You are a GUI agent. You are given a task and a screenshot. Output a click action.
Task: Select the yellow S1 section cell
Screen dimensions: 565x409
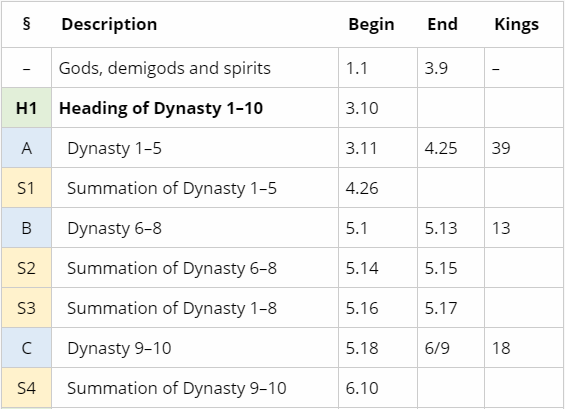pos(26,188)
